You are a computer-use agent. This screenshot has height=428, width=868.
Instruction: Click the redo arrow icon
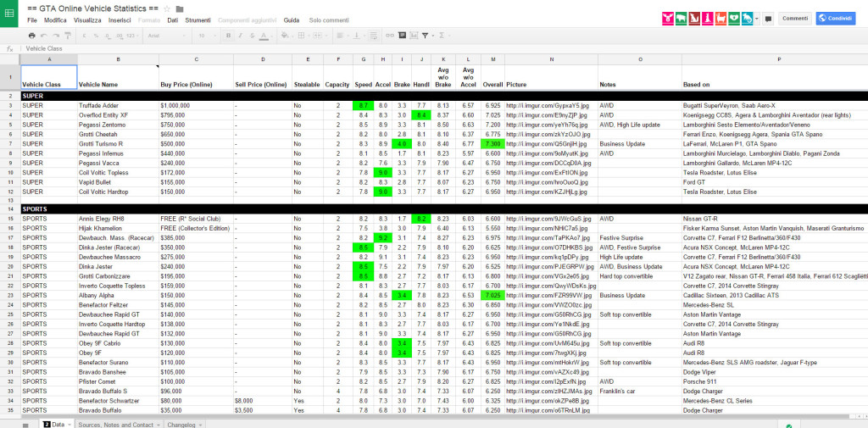click(x=56, y=36)
